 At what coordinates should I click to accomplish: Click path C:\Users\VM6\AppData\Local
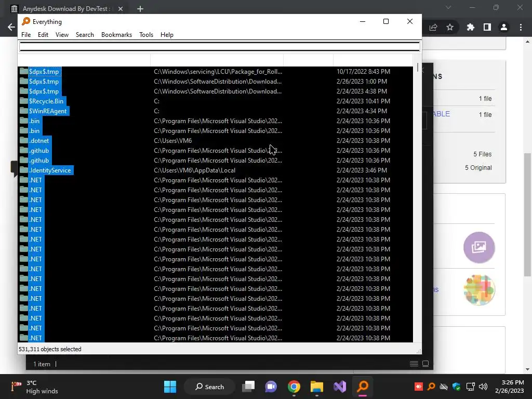coord(194,170)
